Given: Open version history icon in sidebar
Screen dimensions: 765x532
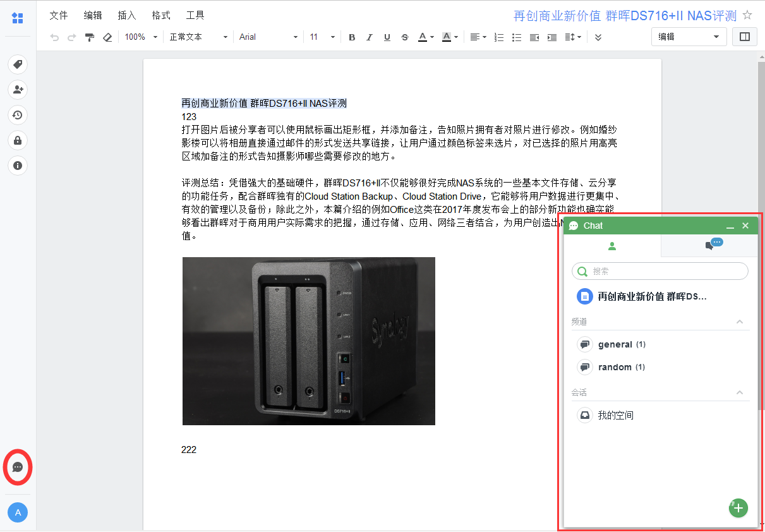Looking at the screenshot, I should pyautogui.click(x=18, y=115).
